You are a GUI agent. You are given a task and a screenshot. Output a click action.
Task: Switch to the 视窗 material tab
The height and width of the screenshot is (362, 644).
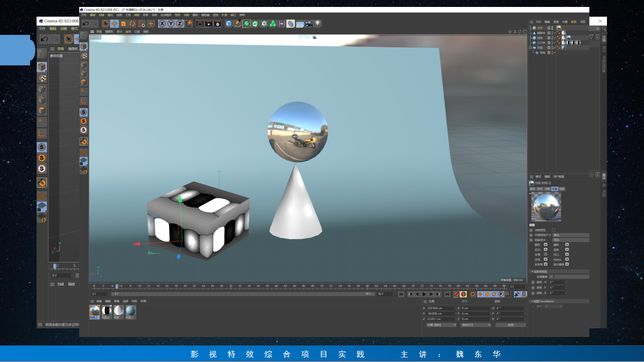(x=554, y=189)
